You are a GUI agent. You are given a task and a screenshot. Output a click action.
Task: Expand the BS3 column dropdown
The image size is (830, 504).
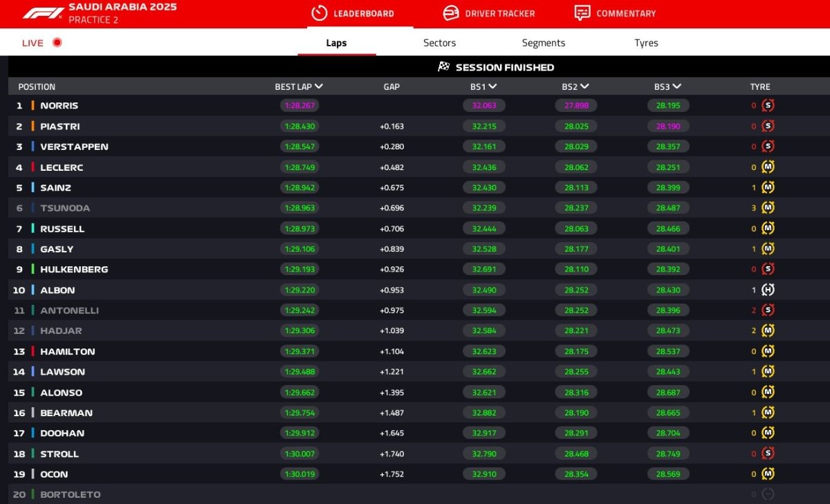point(676,86)
